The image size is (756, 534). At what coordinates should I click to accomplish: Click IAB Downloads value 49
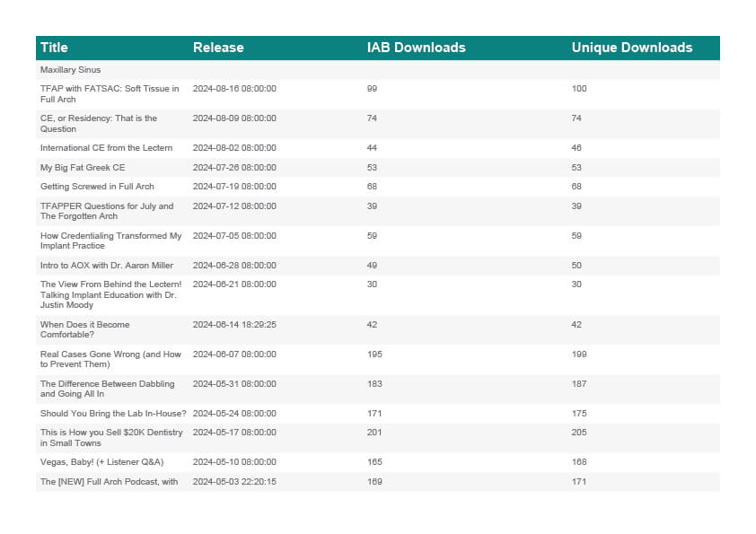pos(372,266)
